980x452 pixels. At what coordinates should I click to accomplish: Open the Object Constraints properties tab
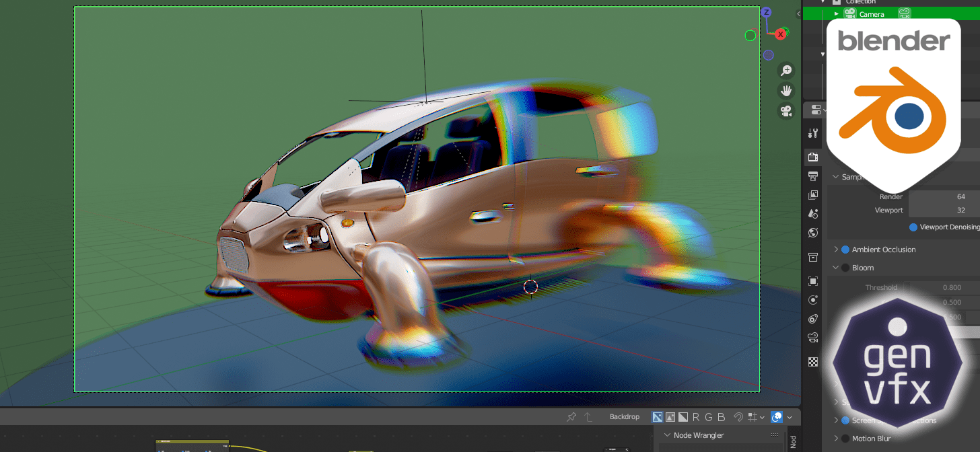(813, 319)
